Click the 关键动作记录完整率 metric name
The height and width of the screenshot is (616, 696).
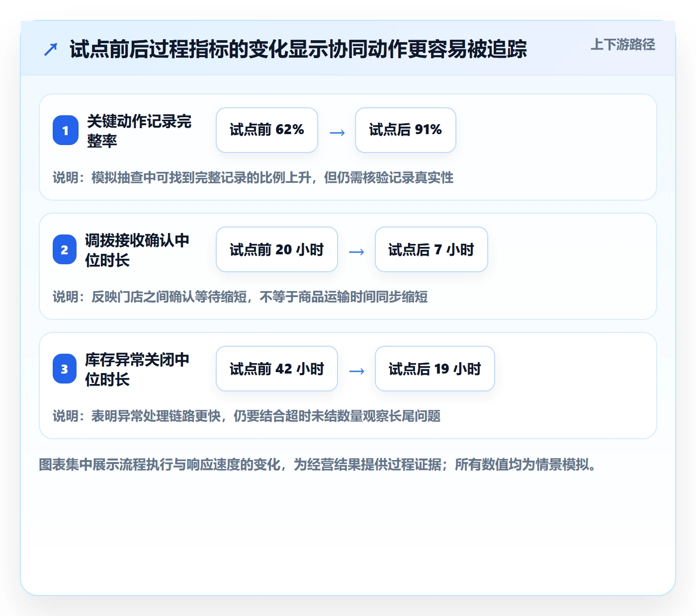tap(139, 131)
